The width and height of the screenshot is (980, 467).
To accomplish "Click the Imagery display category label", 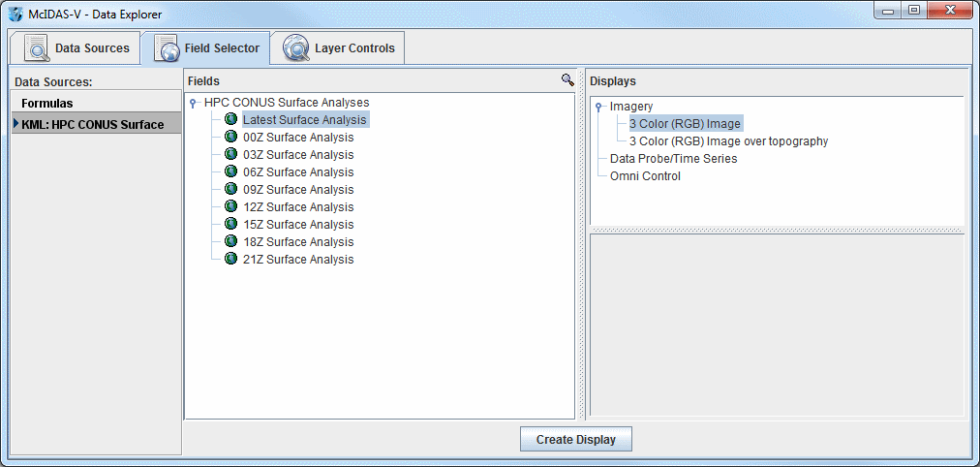I will (x=631, y=107).
